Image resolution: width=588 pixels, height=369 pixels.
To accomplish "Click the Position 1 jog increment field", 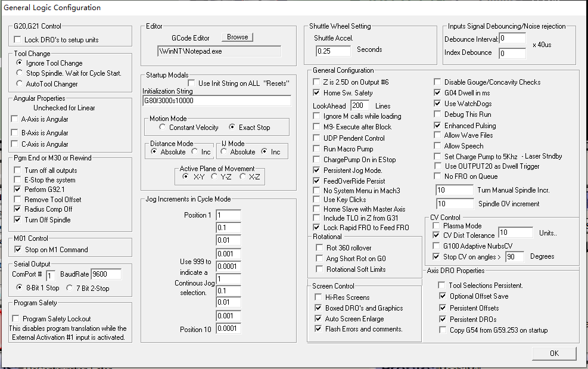I will point(228,215).
